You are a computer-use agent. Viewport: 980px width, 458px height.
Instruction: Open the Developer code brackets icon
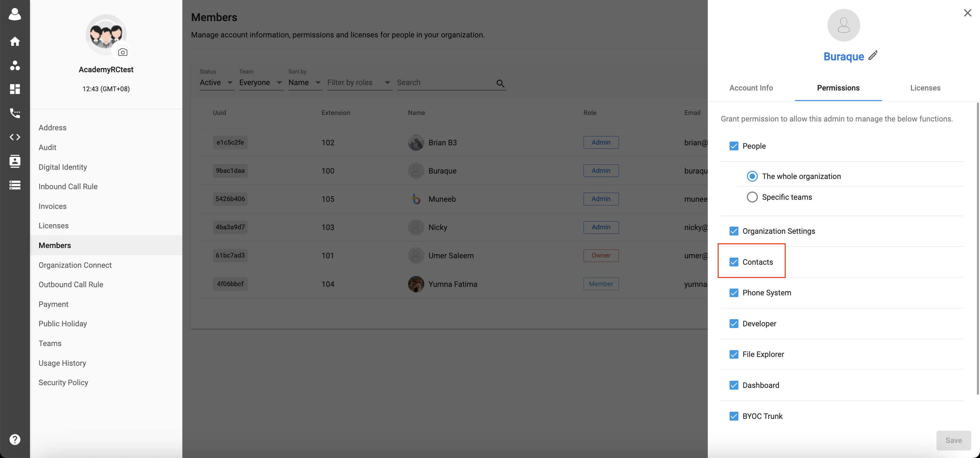click(x=15, y=137)
